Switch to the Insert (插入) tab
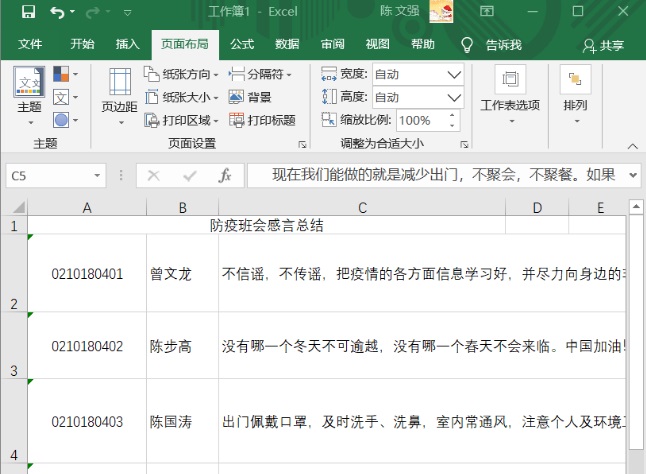Viewport: 646px width, 474px height. [127, 44]
